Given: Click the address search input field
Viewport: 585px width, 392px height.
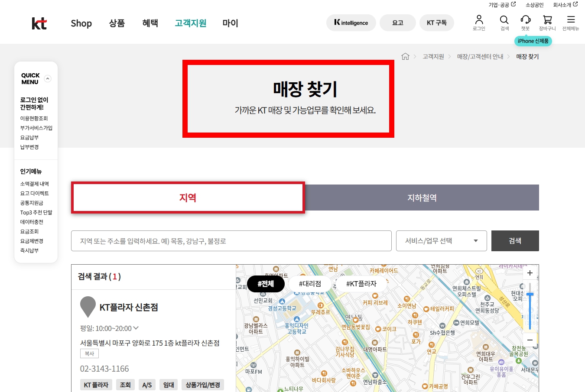Looking at the screenshot, I should (231, 241).
